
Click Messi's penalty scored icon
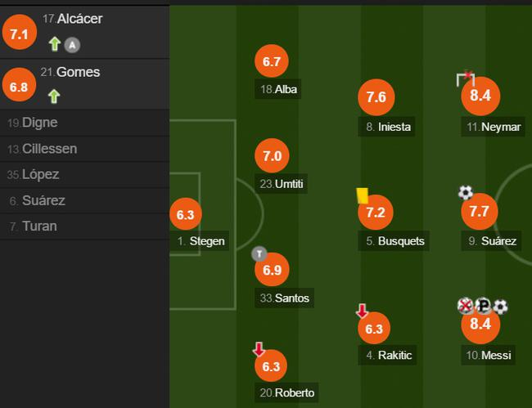483,306
